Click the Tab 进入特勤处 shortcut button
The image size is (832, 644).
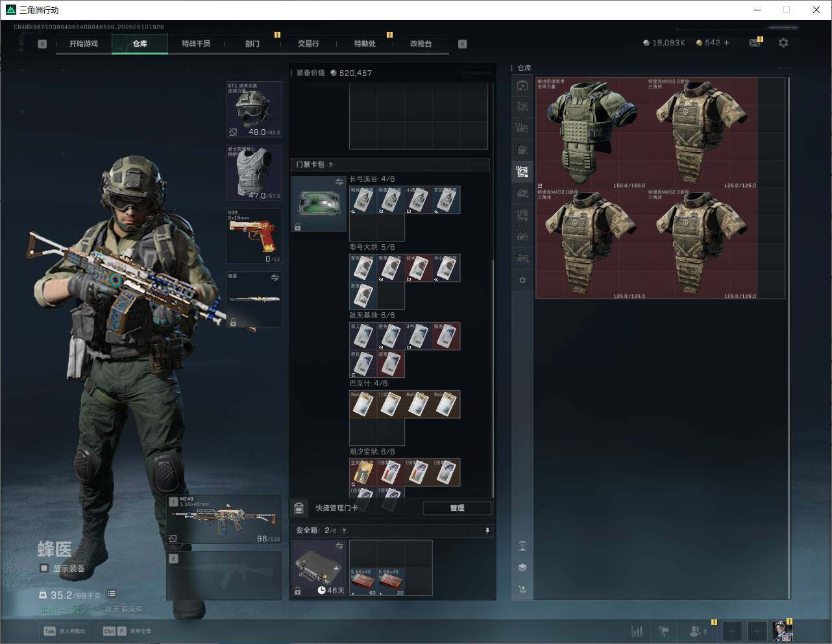65,631
